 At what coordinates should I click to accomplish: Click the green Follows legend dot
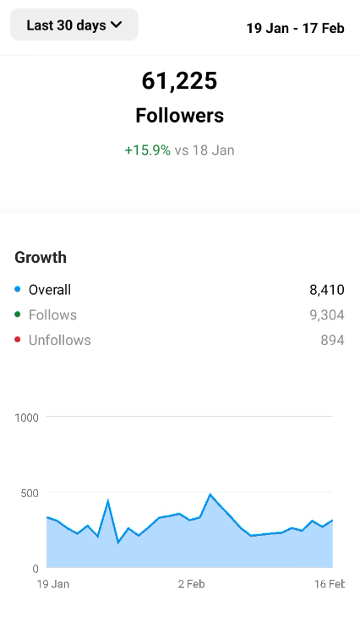click(17, 314)
